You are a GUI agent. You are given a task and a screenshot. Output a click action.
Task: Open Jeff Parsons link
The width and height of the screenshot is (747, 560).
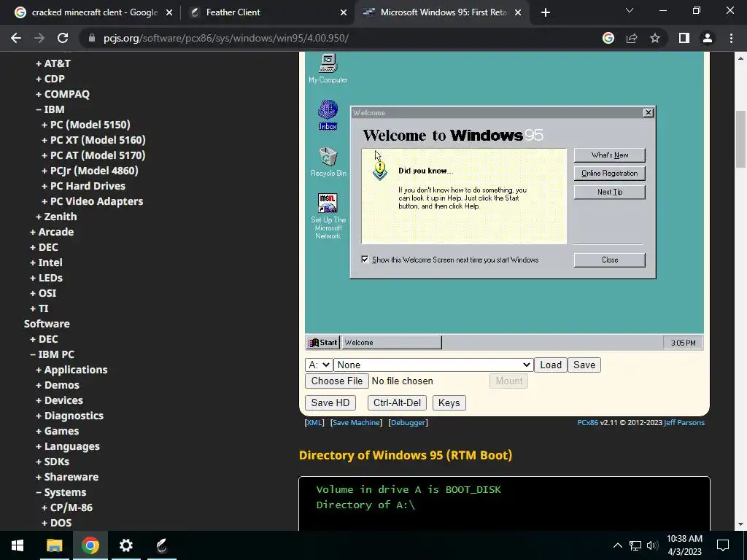click(684, 422)
